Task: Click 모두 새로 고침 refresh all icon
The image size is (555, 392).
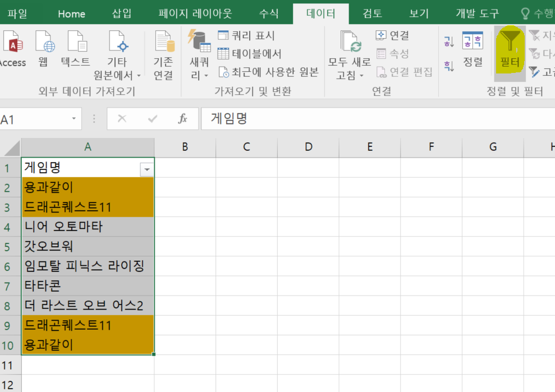Action: pos(350,41)
